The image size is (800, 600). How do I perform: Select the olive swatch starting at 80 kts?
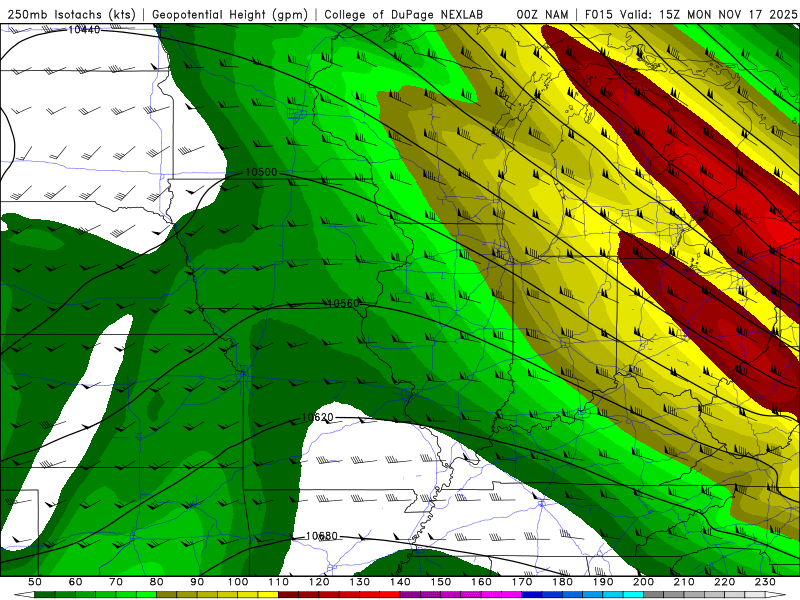pyautogui.click(x=166, y=595)
